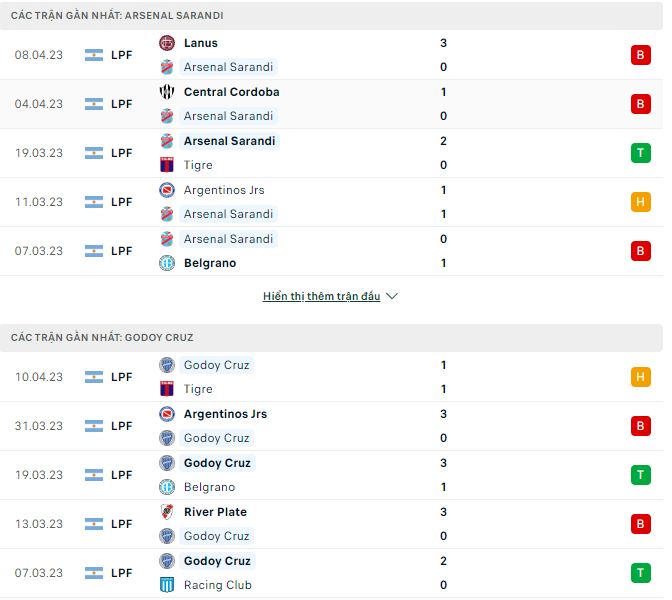Click the orange H badge for 10.04.23 match

tap(640, 377)
